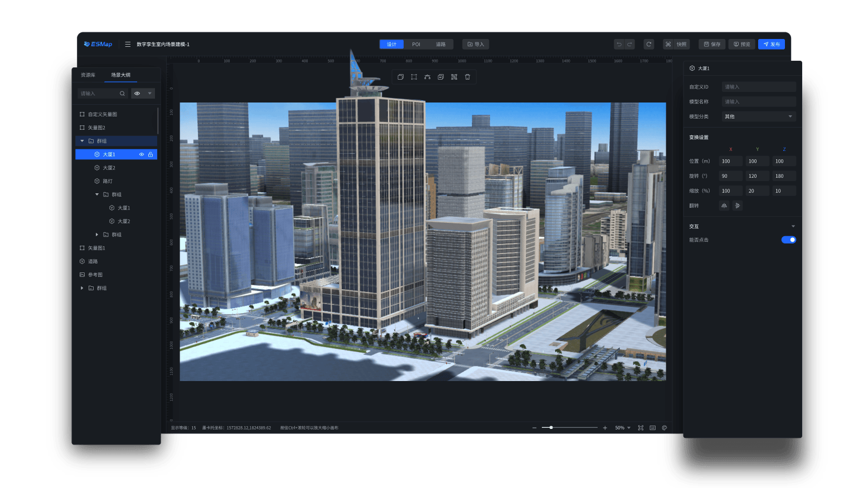Expand the collapsed 群组 at bottom of tree
The image size is (868, 488).
pos(82,288)
